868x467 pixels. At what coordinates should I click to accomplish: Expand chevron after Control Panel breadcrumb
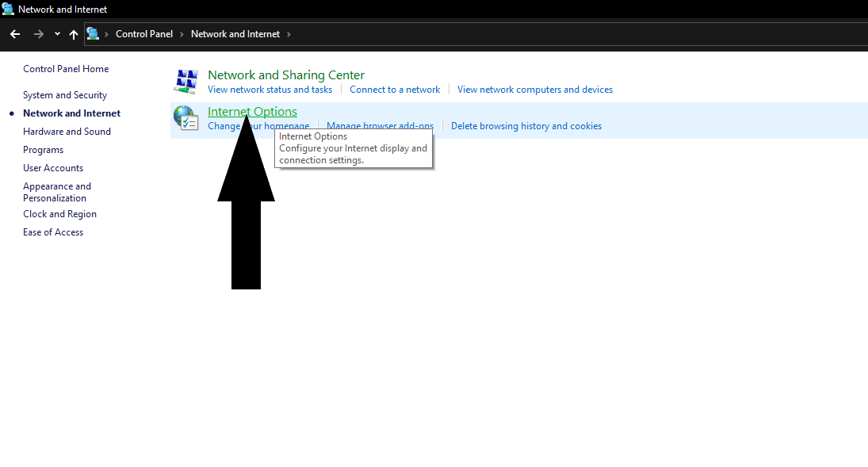[x=182, y=34]
